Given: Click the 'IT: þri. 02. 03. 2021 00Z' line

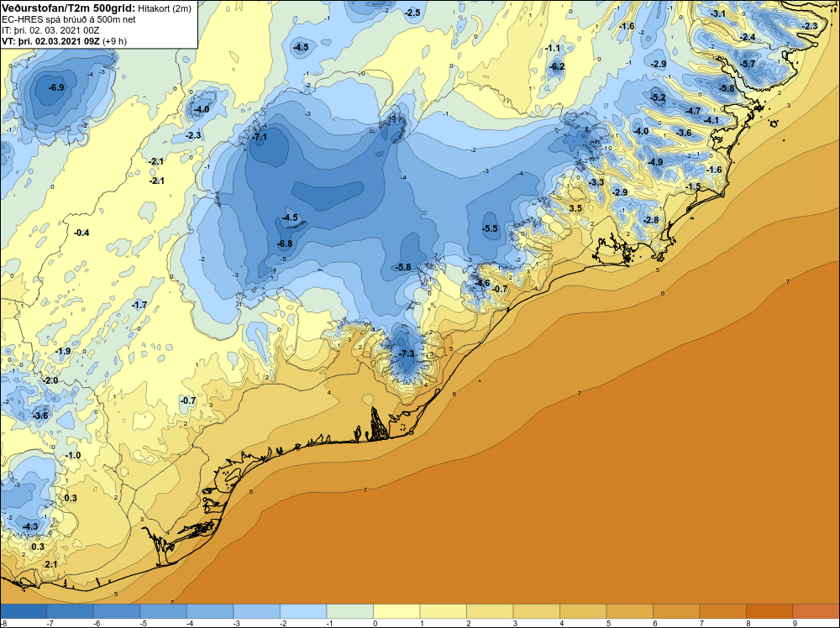Looking at the screenshot, I should (x=50, y=30).
